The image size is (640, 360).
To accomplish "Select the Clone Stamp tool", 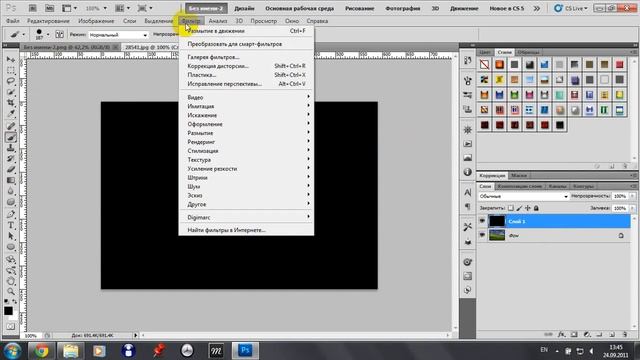I will [11, 148].
